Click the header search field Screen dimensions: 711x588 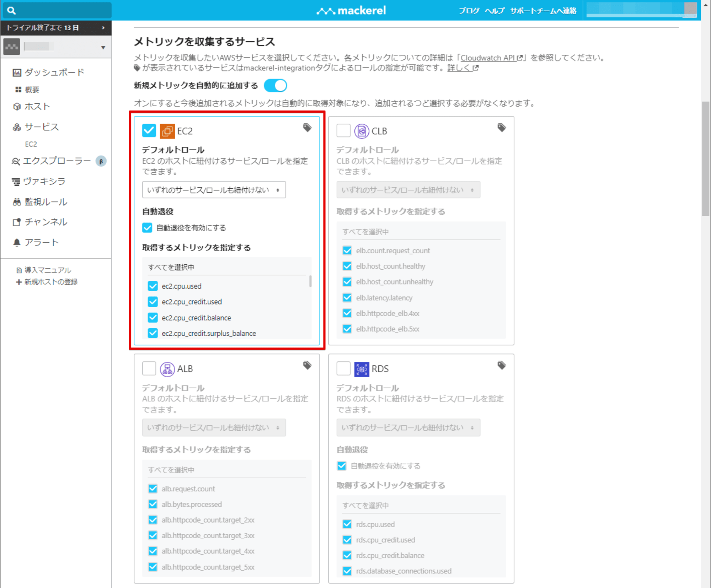tap(57, 10)
